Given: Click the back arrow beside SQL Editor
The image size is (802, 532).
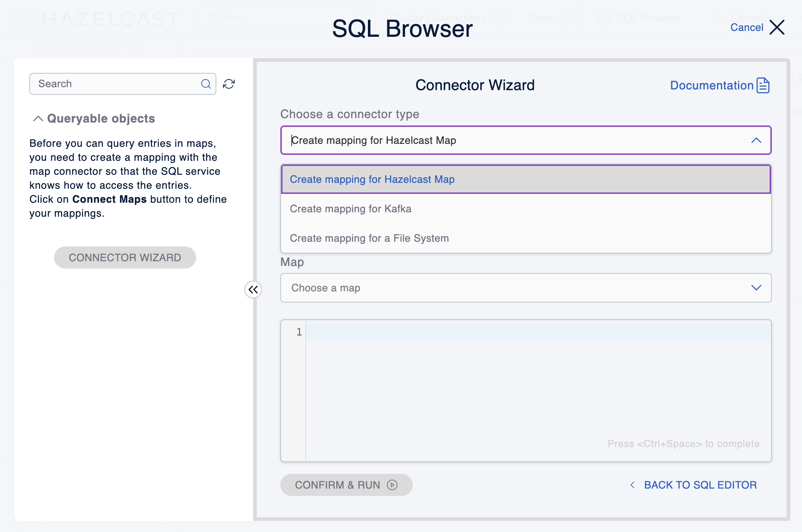Looking at the screenshot, I should 632,485.
